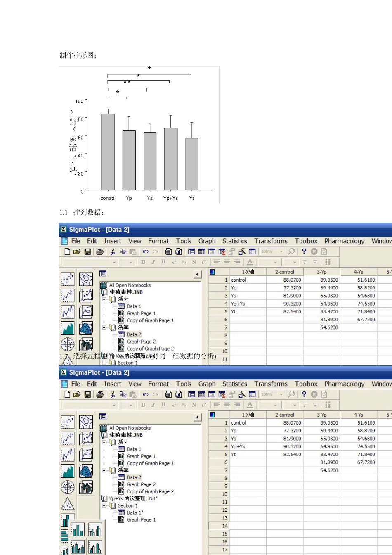Screen dimensions: 392x555
Task: Click the contour plot icon in lower window
Action: (x=86, y=422)
